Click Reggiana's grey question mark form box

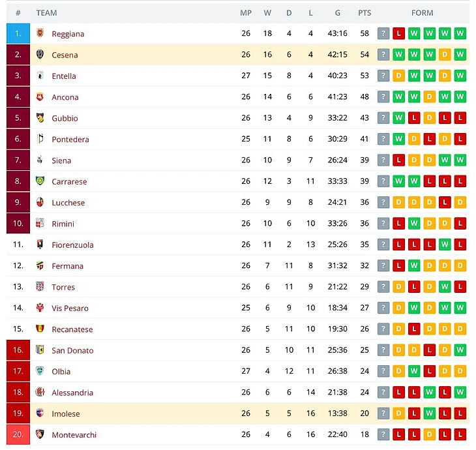(x=384, y=34)
